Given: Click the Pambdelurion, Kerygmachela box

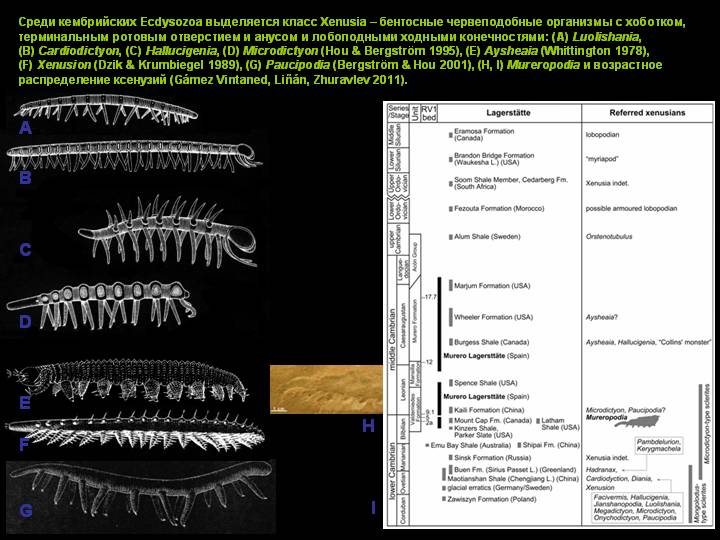Looking at the screenshot, I should [x=658, y=445].
